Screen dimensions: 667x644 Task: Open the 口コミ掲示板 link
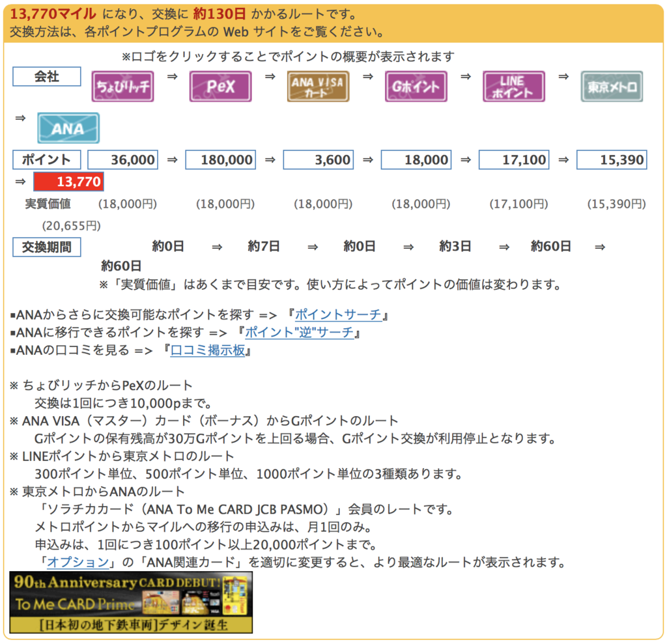208,350
